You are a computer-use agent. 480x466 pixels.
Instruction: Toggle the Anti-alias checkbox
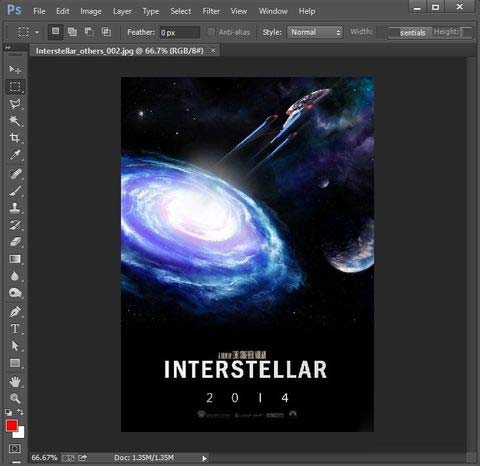[211, 32]
